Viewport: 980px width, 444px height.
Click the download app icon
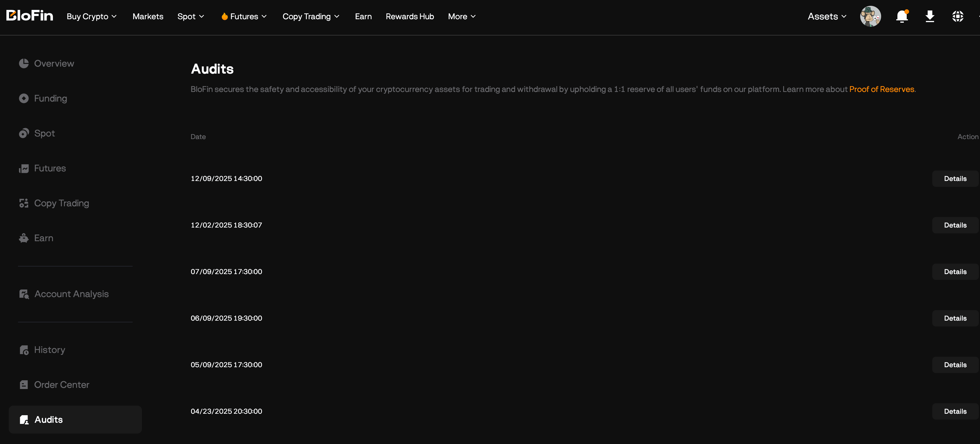(929, 16)
